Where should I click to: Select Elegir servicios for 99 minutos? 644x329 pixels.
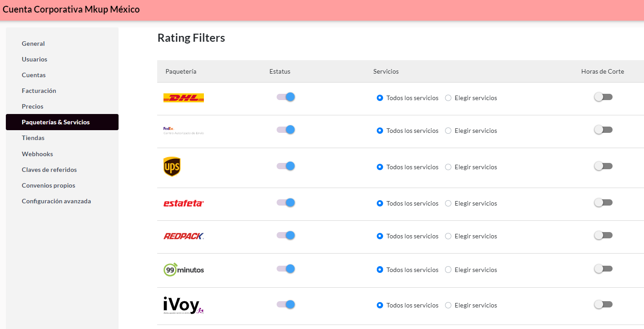pos(471,270)
